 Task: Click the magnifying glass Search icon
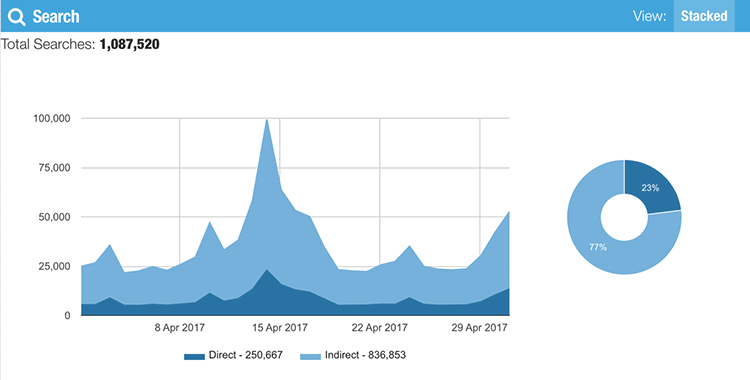click(x=17, y=17)
